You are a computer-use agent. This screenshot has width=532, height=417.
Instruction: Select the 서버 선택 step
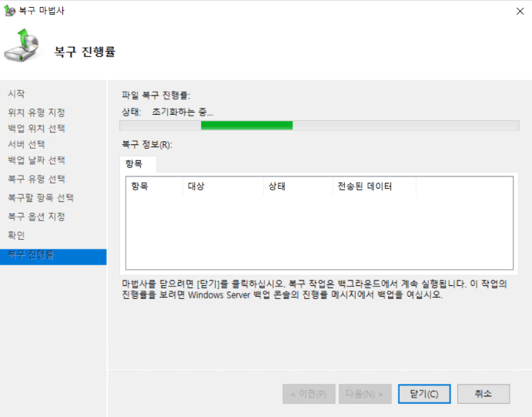coord(26,144)
